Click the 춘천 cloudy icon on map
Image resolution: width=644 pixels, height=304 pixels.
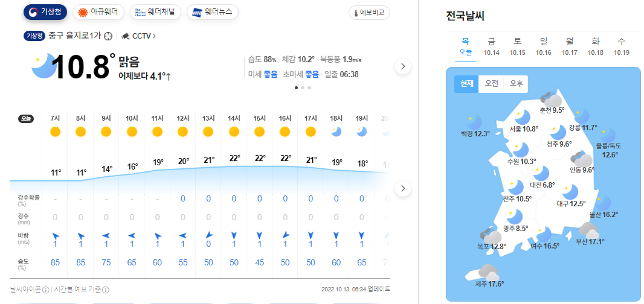(x=551, y=100)
